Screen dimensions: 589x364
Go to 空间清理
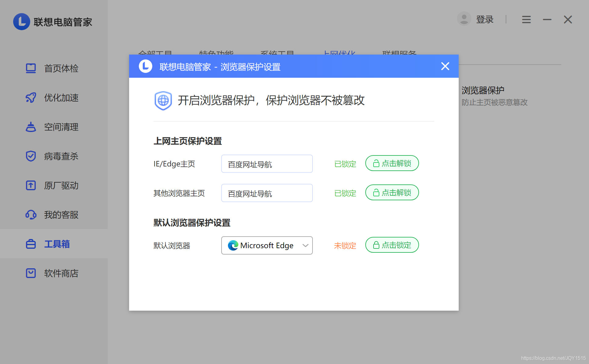(x=54, y=127)
